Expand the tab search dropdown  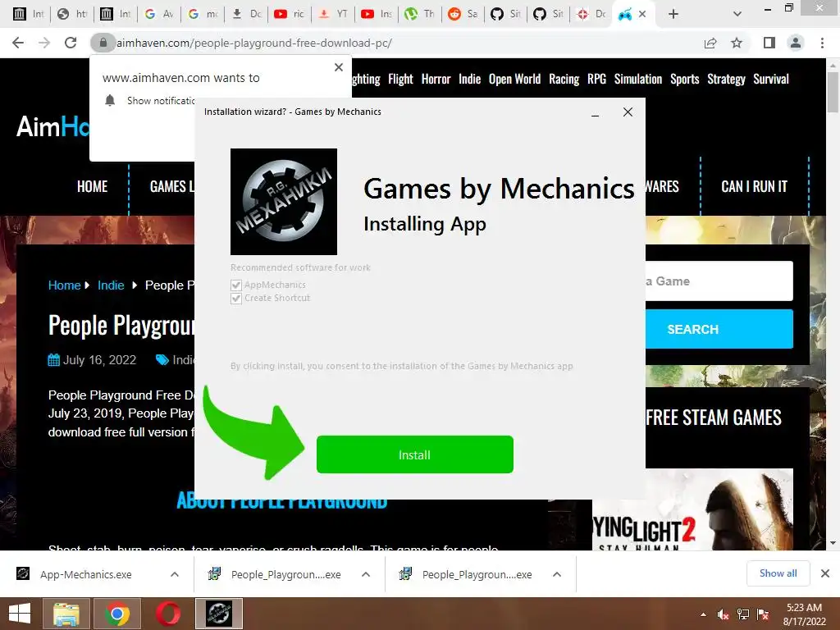coord(737,14)
